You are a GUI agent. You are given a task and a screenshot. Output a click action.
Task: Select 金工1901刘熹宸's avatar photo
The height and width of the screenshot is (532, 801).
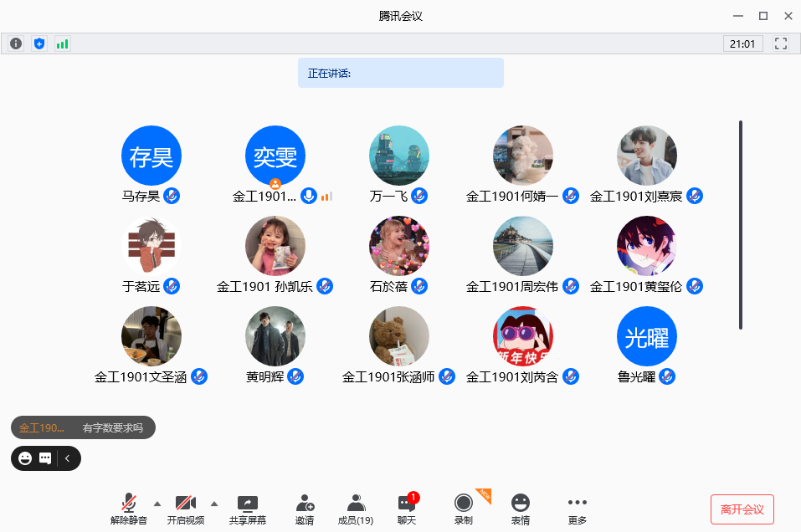tap(647, 156)
